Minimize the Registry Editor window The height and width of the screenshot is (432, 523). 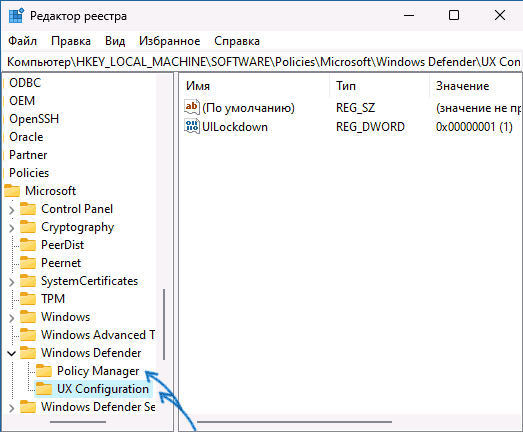point(409,15)
